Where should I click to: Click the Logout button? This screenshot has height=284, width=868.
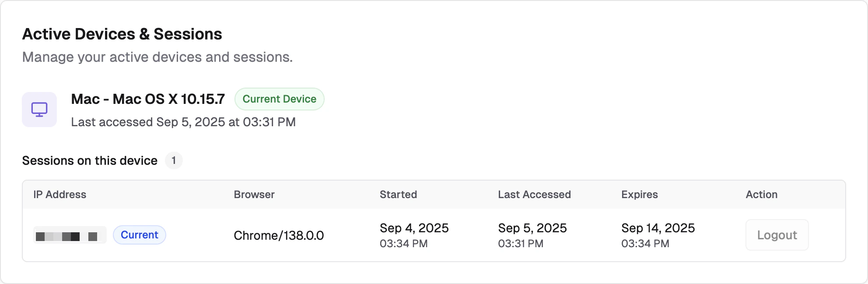tap(777, 235)
